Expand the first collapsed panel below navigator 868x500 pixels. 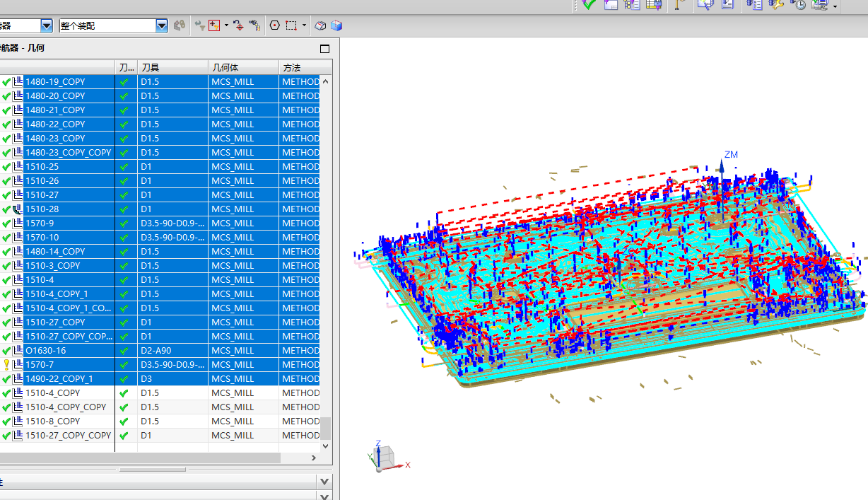click(324, 482)
